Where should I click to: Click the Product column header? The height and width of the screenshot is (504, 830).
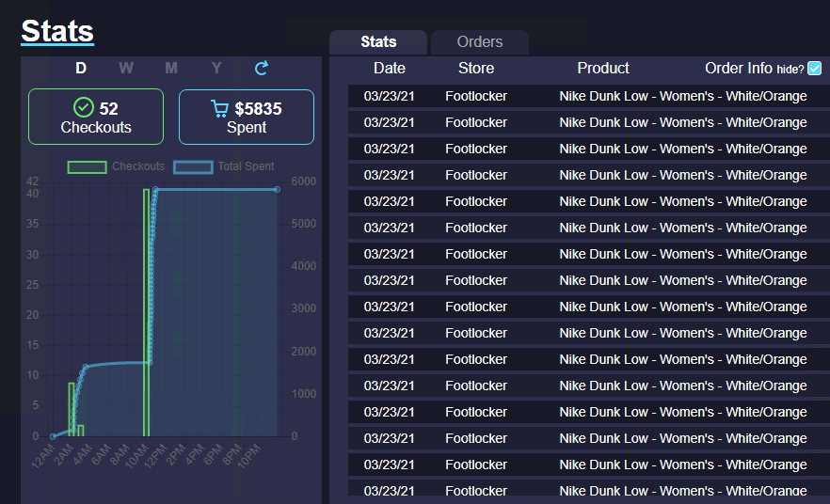603,69
